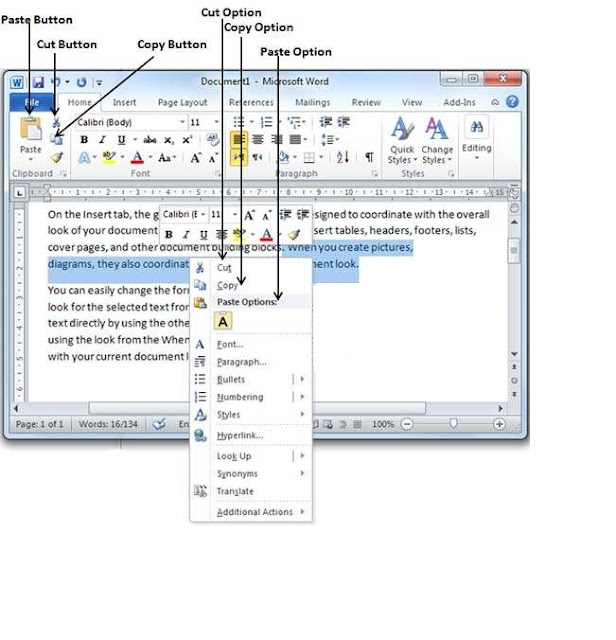Toggle Underline in the ribbon Font group
Viewport: 616px width, 640px height.
tap(121, 140)
